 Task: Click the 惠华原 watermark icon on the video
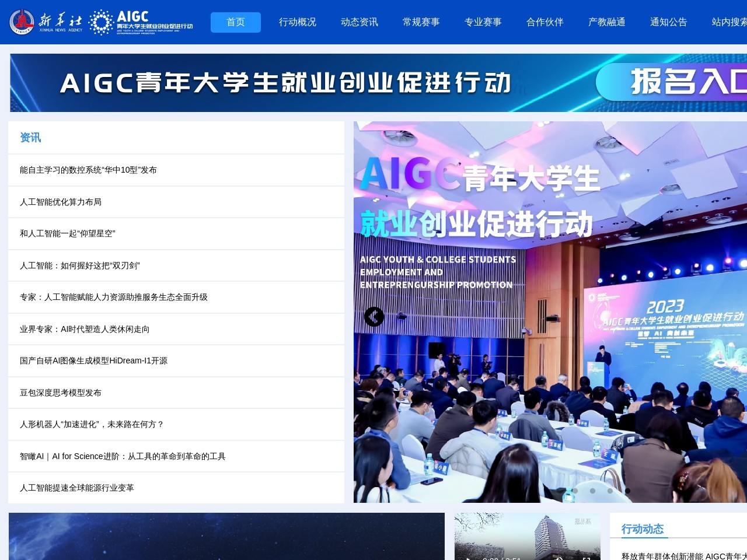pos(582,521)
